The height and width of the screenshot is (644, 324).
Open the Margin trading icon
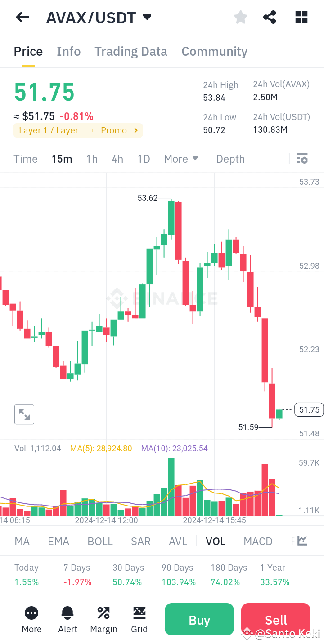point(103,619)
